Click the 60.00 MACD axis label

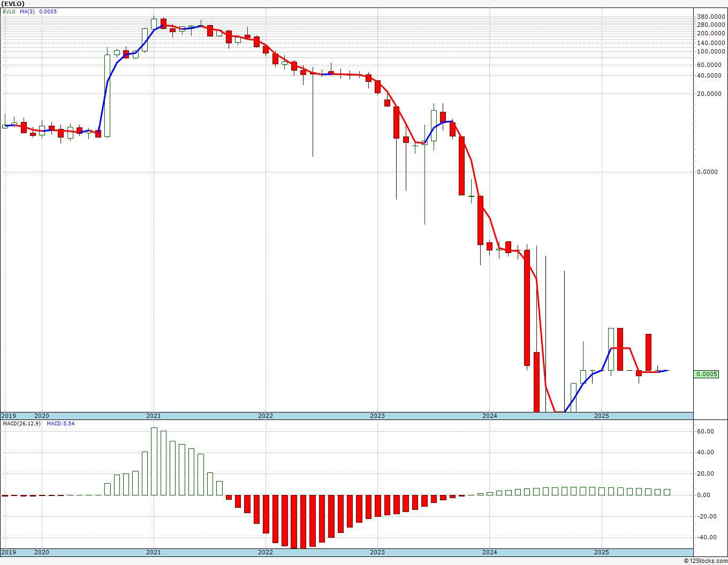click(x=706, y=431)
